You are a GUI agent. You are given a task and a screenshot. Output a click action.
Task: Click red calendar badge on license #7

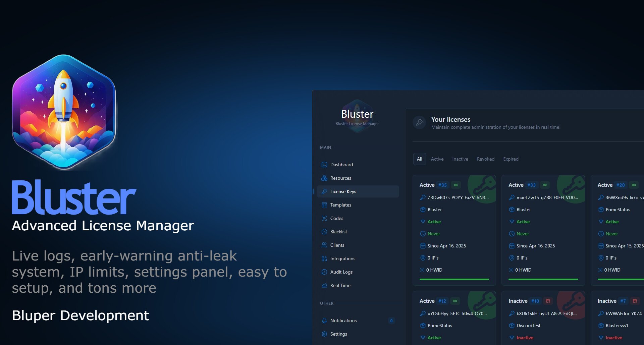point(635,301)
